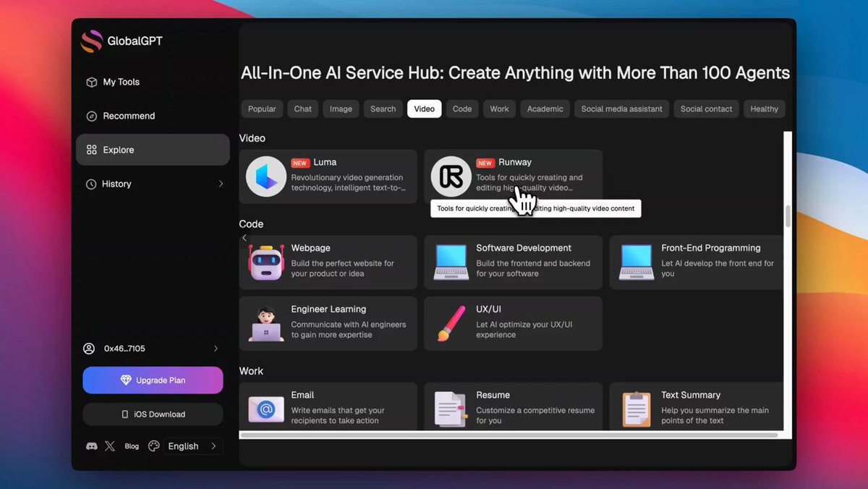868x489 pixels.
Task: Open the Text Summary title
Action: click(691, 396)
